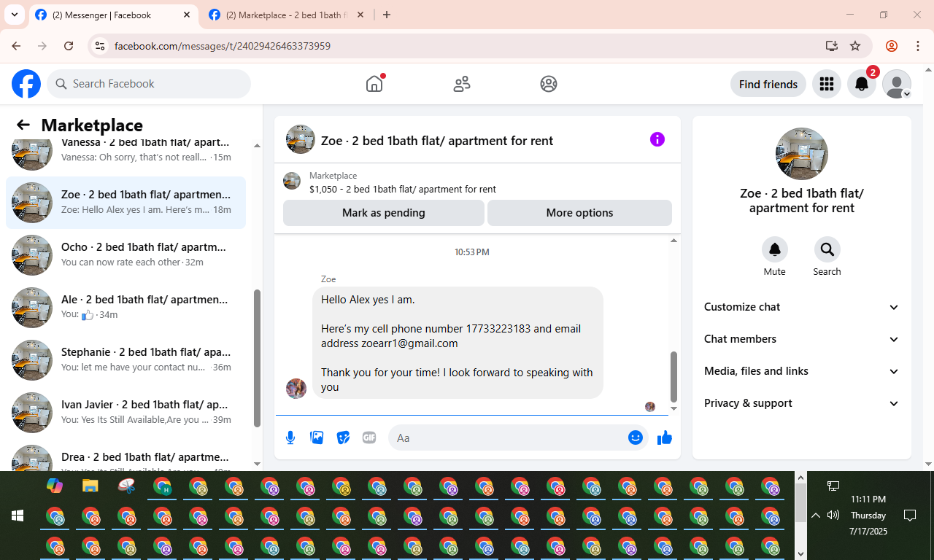This screenshot has height=560, width=934.
Task: Click the Chrome install app icon
Action: pos(831,46)
